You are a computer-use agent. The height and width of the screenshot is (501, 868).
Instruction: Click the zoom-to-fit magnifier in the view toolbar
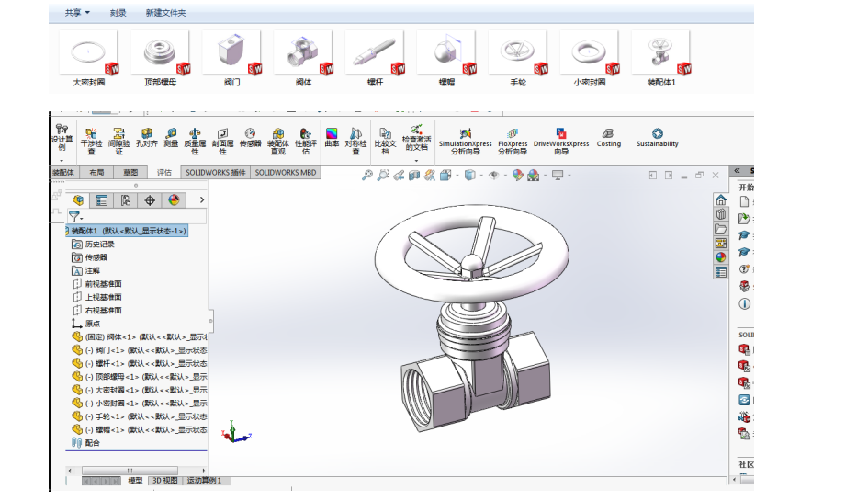[367, 175]
